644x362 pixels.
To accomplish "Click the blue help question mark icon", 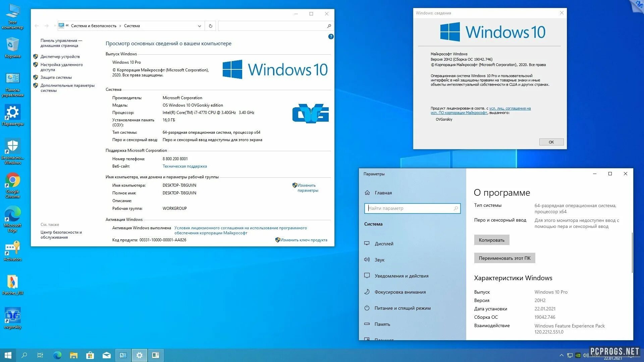I will [x=331, y=37].
